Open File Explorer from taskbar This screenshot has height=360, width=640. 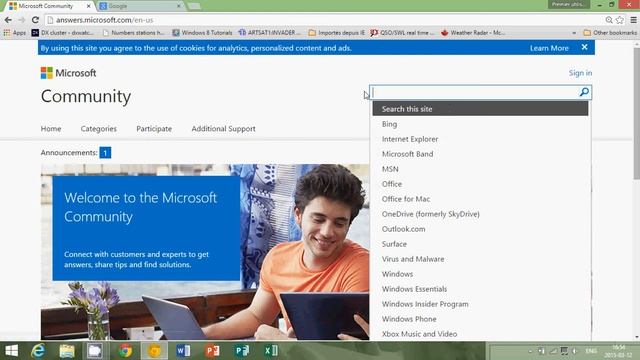coord(67,351)
